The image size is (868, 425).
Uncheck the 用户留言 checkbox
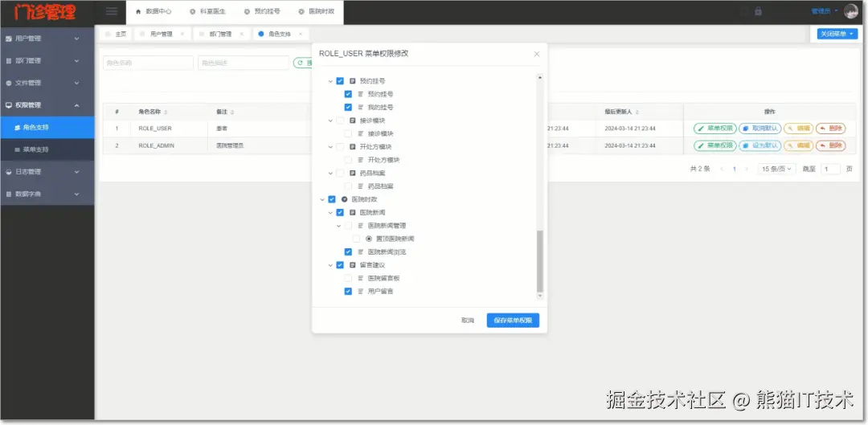pyautogui.click(x=348, y=291)
